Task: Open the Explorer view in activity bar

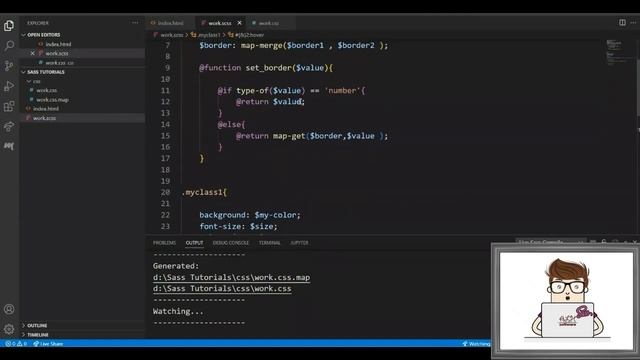Action: 9,26
